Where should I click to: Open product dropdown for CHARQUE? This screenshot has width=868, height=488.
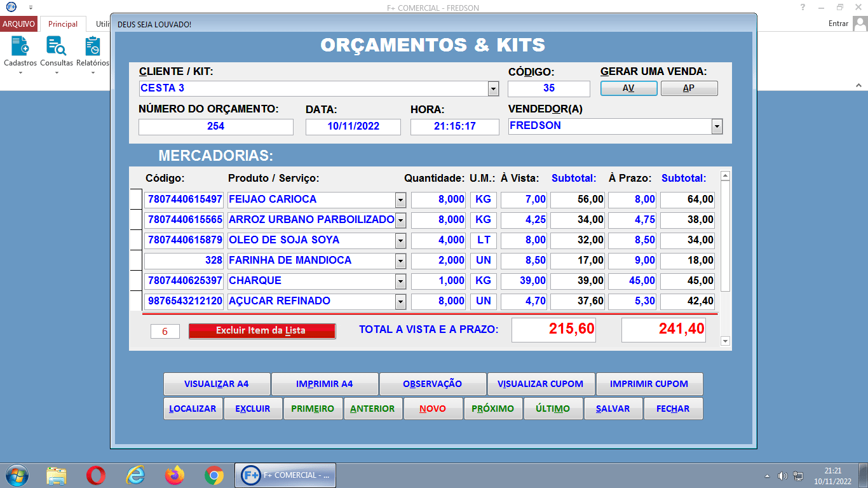(x=400, y=281)
